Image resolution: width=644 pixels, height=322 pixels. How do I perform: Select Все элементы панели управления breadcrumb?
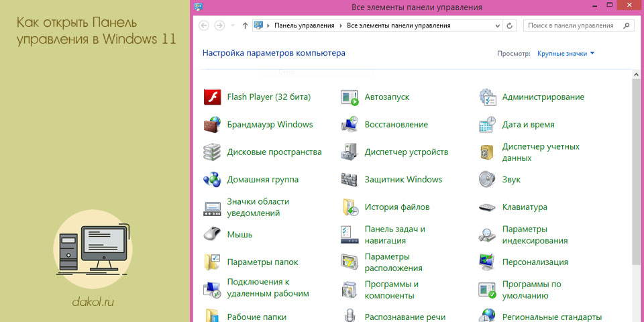pyautogui.click(x=398, y=25)
